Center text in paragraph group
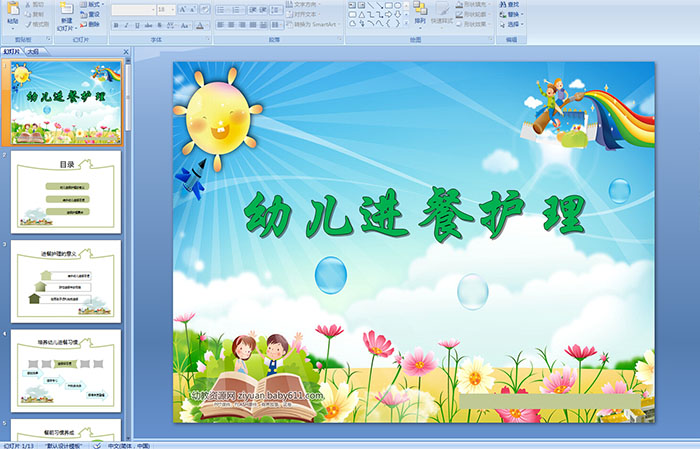This screenshot has width=700, height=449. [x=231, y=25]
